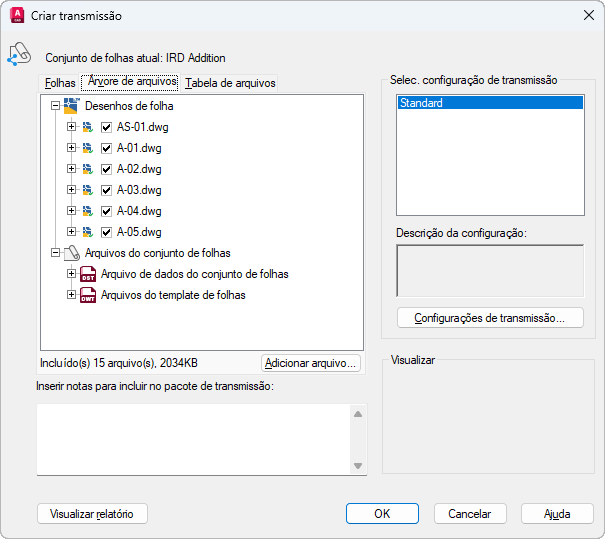Expand the AS-01.dwg tree node
The width and height of the screenshot is (605, 539).
tap(71, 127)
